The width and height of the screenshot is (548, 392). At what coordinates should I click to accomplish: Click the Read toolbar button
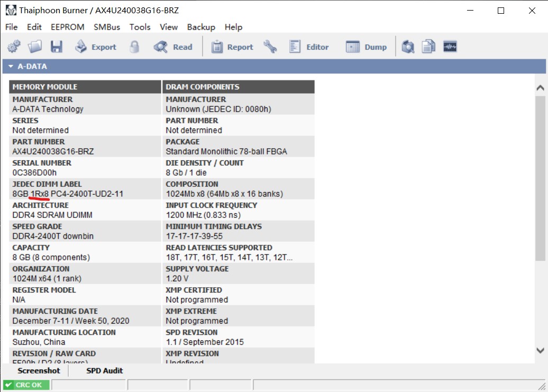173,47
